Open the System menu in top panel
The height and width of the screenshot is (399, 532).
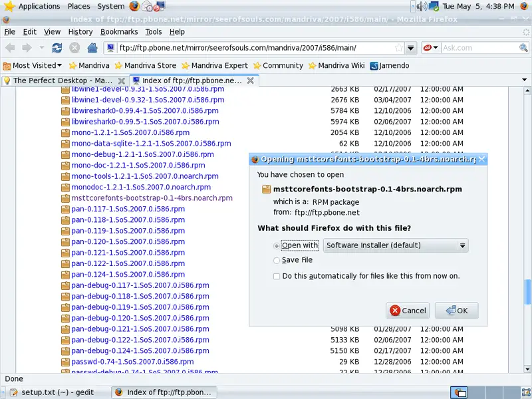(x=111, y=6)
